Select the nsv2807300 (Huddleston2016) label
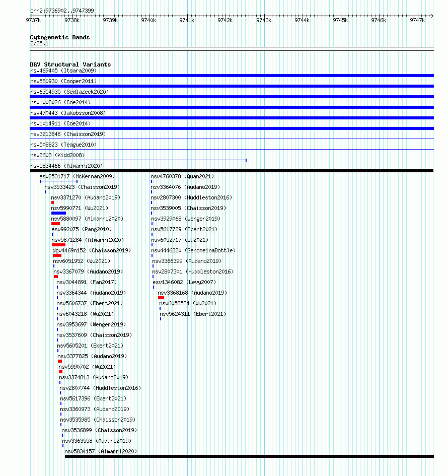The height and width of the screenshot is (476, 448). click(191, 198)
